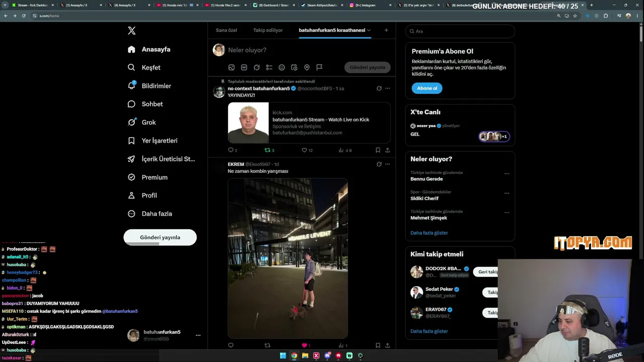The width and height of the screenshot is (644, 362).
Task: Open the Bennu Gerede trending topic
Action: click(427, 179)
